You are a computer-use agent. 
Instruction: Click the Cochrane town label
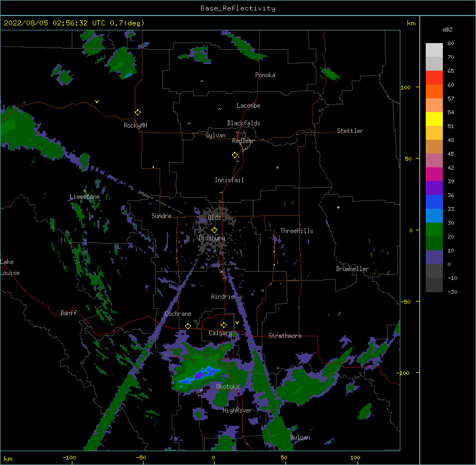tap(178, 314)
